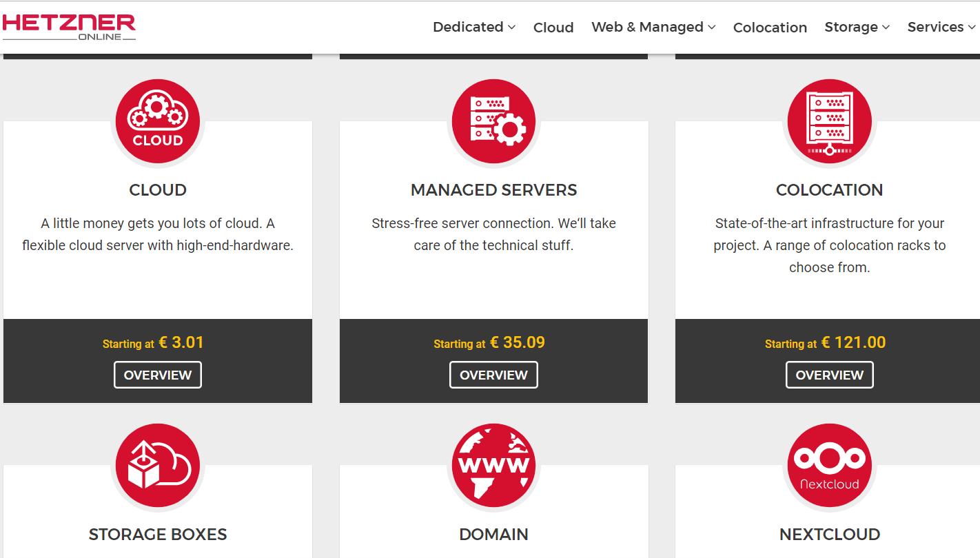The image size is (980, 558).
Task: Click the Storage Boxes heading
Action: coord(158,535)
